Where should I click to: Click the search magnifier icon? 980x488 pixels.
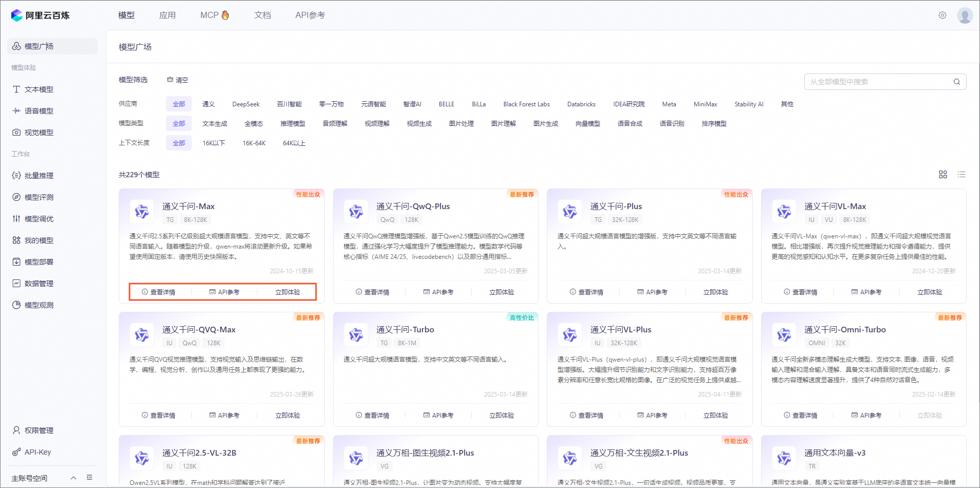click(x=956, y=82)
